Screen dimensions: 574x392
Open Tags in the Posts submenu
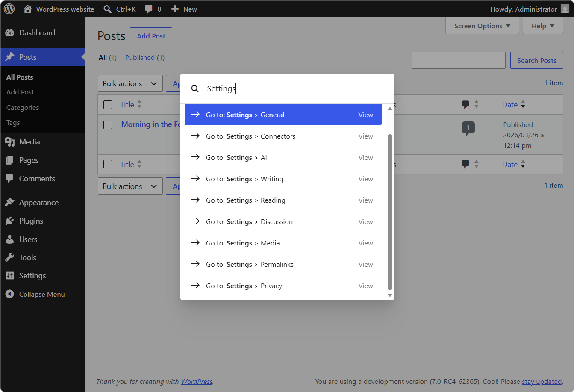[x=13, y=123]
